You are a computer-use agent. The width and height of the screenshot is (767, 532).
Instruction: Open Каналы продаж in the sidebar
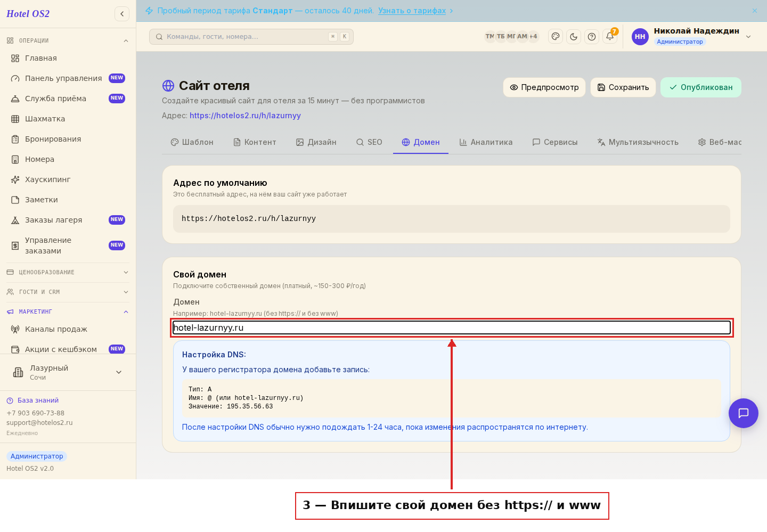(68, 329)
